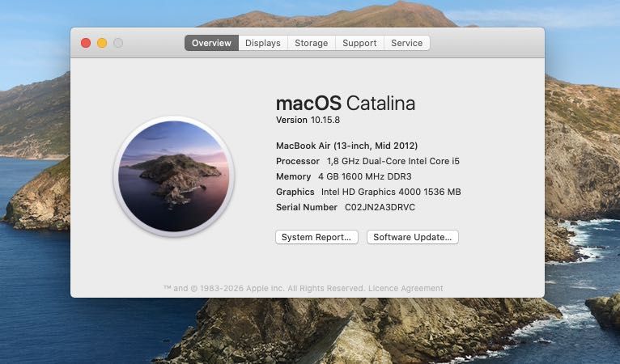Select the Version 10.15.8 text
This screenshot has height=364, width=620.
308,120
